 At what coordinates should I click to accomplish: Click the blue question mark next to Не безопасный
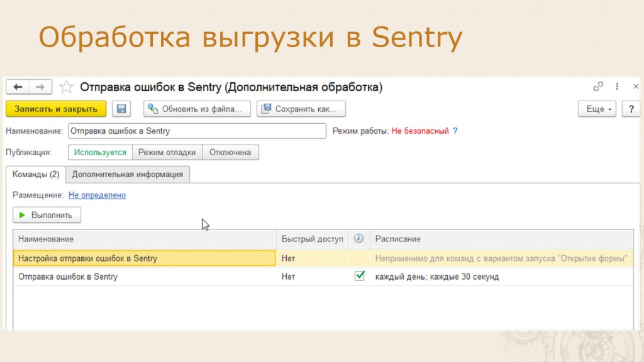coord(455,131)
